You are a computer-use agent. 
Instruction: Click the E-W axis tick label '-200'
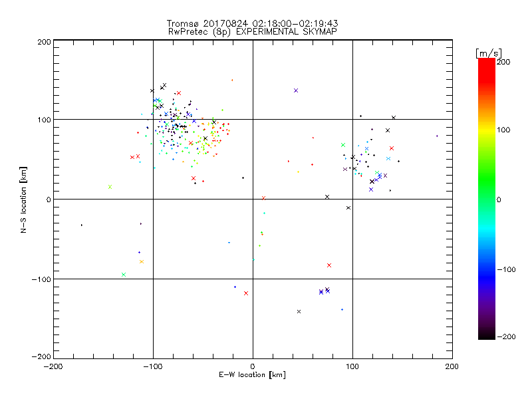(x=53, y=366)
